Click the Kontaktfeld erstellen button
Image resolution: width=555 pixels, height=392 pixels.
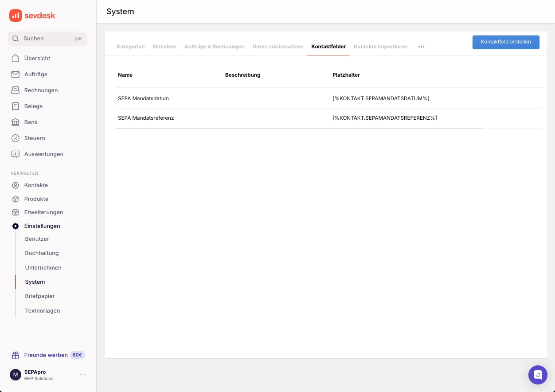[506, 42]
